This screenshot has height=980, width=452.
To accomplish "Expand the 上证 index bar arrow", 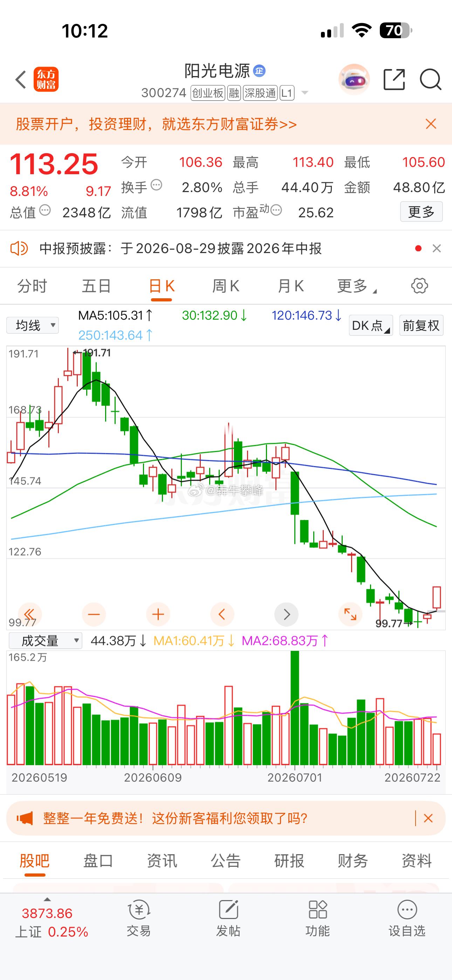I will [x=47, y=900].
